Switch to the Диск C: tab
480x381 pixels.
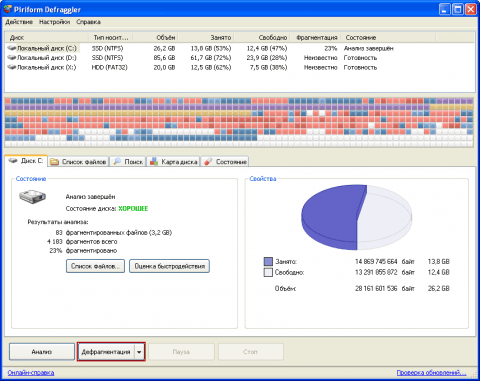click(x=26, y=161)
